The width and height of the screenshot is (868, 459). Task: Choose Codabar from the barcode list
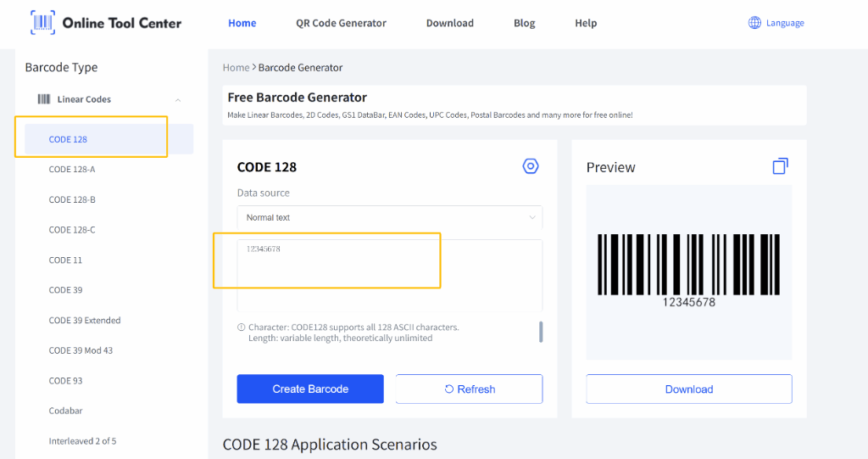(65, 411)
